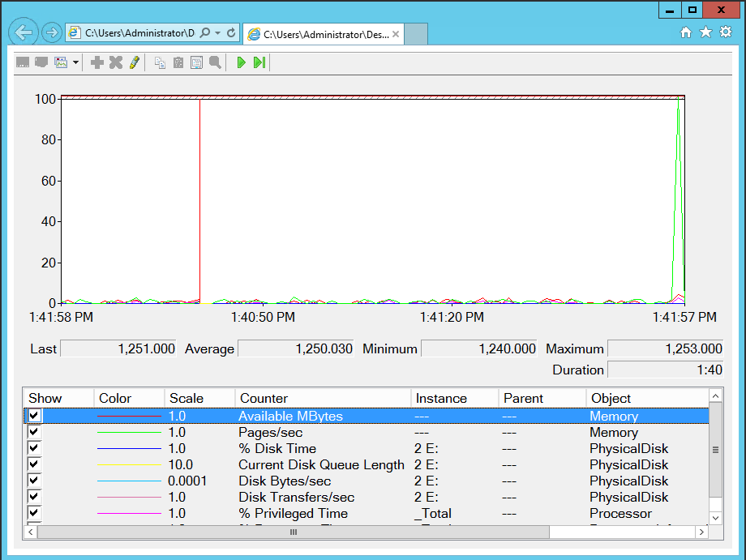The height and width of the screenshot is (560, 746).
Task: Click the browser Forward arrow button
Action: tap(51, 32)
